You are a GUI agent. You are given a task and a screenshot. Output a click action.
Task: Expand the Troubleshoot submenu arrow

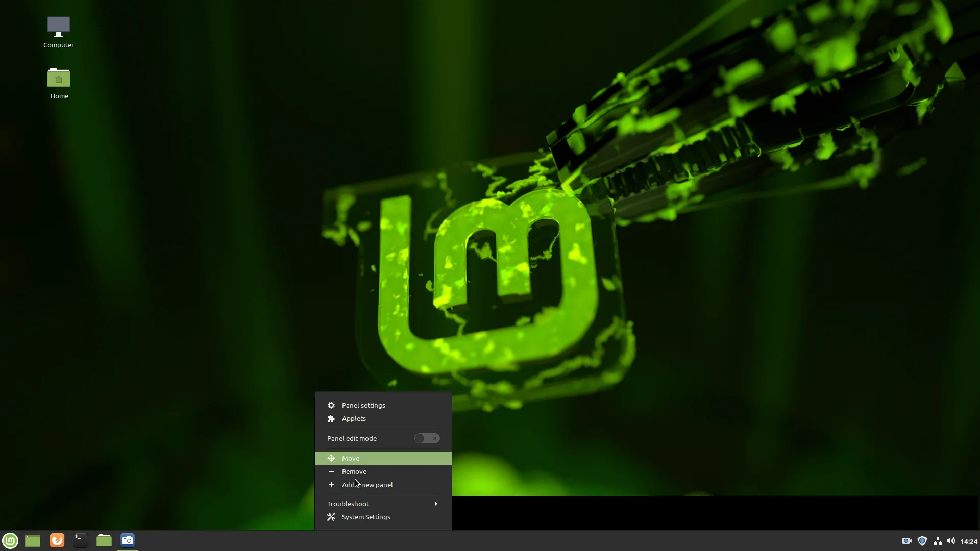[435, 504]
